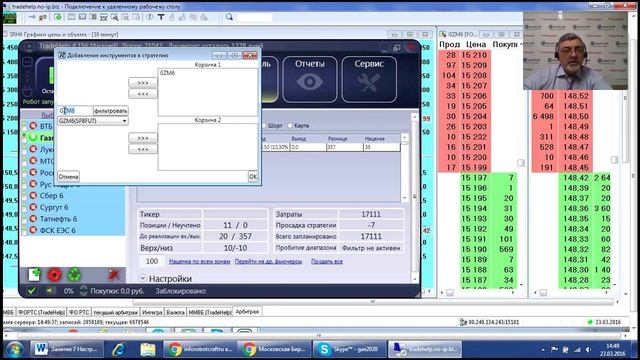The image size is (640, 360).
Task: Open Windows Explorer folder icon in taskbar
Action: click(148, 349)
